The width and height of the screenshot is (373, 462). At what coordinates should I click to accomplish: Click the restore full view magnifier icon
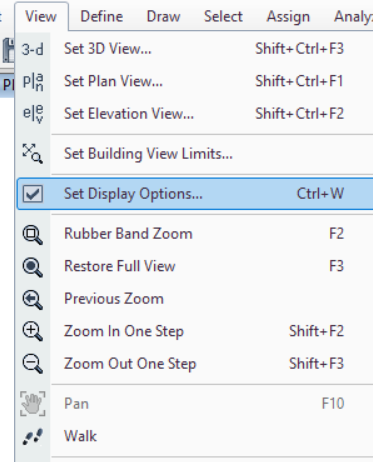32,267
